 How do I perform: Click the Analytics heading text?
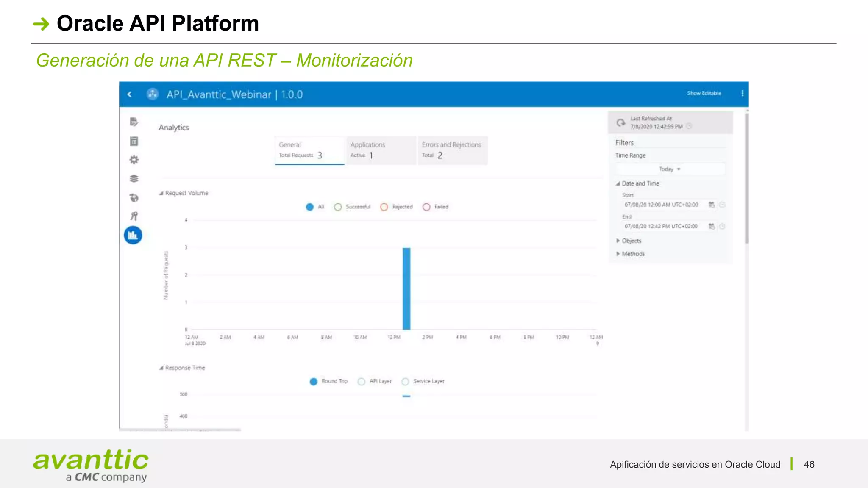tap(174, 128)
